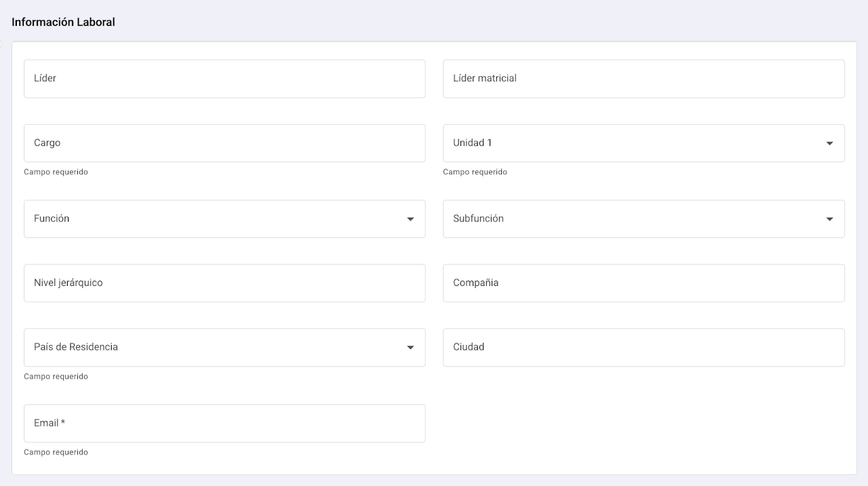This screenshot has height=486, width=868.
Task: Click the Campo requerido text below Email
Action: pyautogui.click(x=56, y=452)
